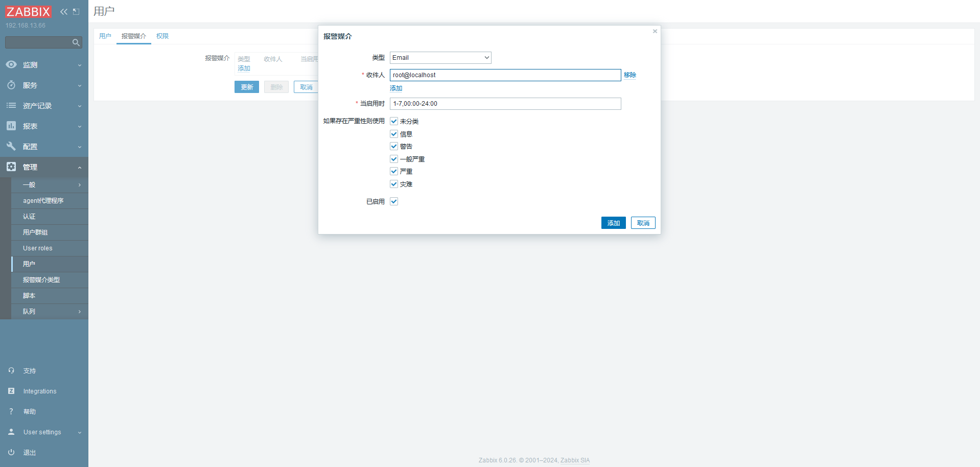The width and height of the screenshot is (980, 467).
Task: Close the 报警媒介 dialog with X
Action: [655, 32]
